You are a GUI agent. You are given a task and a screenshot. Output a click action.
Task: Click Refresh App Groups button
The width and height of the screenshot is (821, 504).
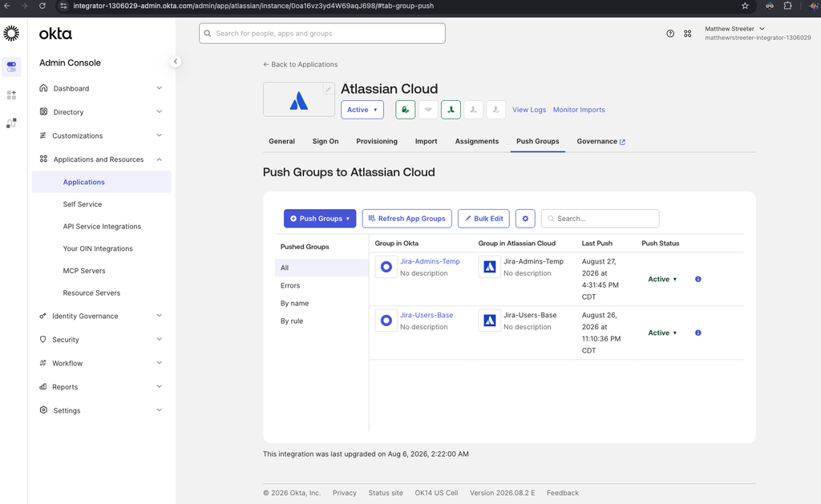[406, 219]
